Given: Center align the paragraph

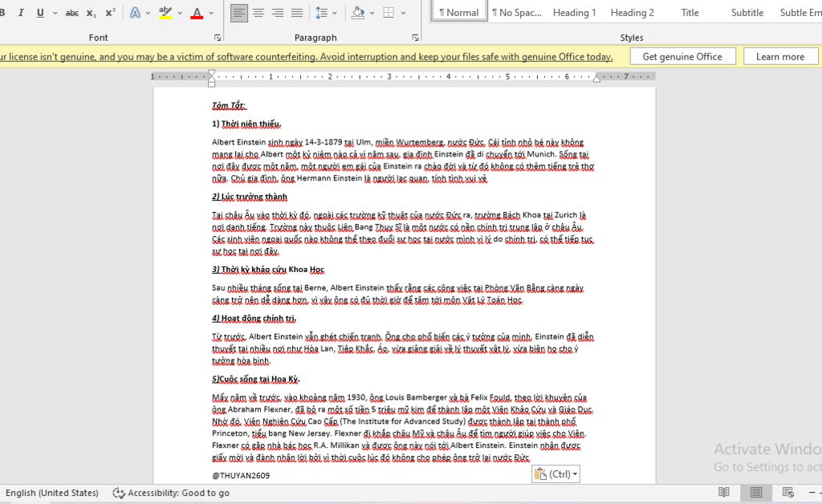Looking at the screenshot, I should (258, 13).
